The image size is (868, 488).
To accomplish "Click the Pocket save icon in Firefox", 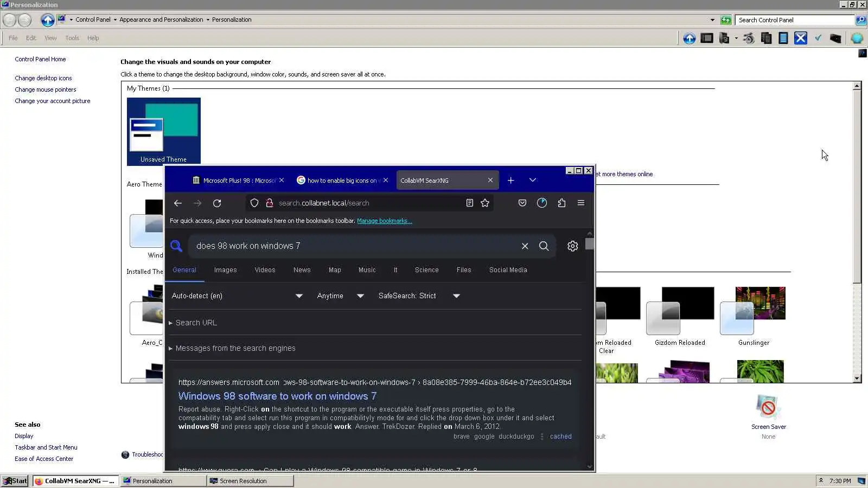I will coord(522,203).
